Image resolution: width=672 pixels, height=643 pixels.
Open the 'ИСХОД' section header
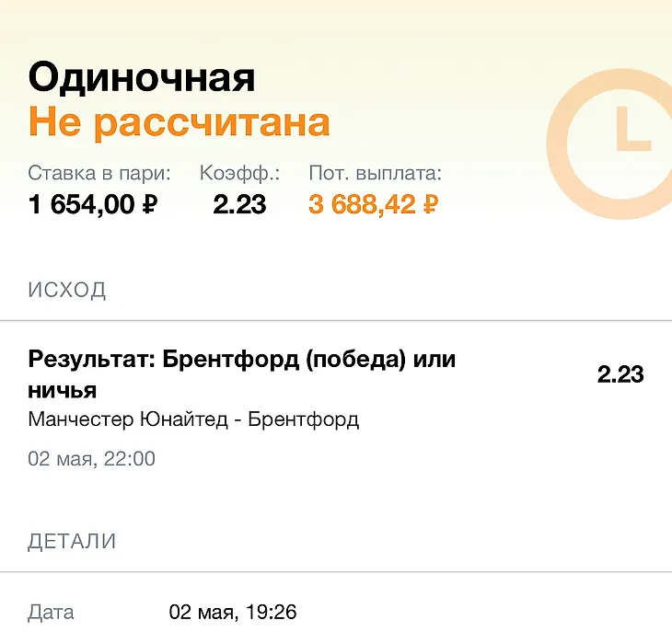[67, 290]
